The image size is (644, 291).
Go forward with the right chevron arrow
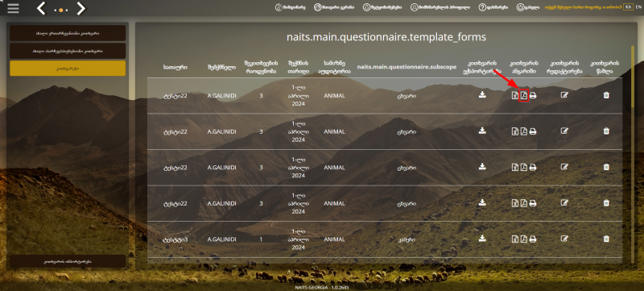[x=81, y=8]
